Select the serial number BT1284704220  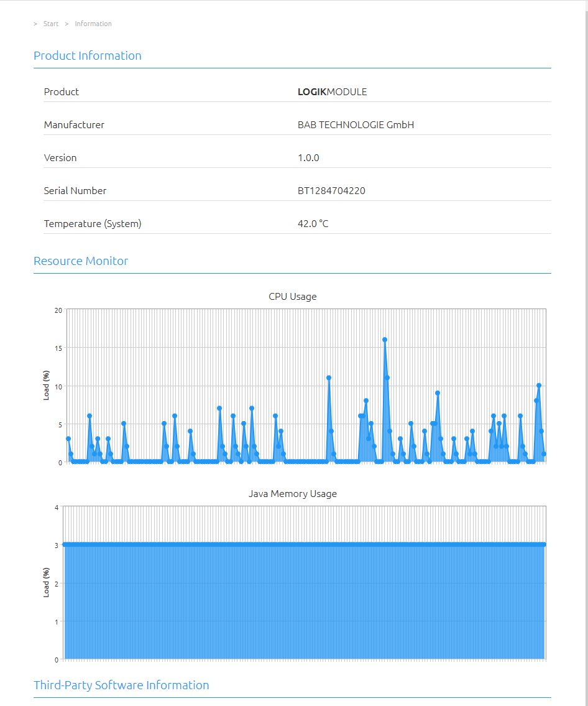331,191
